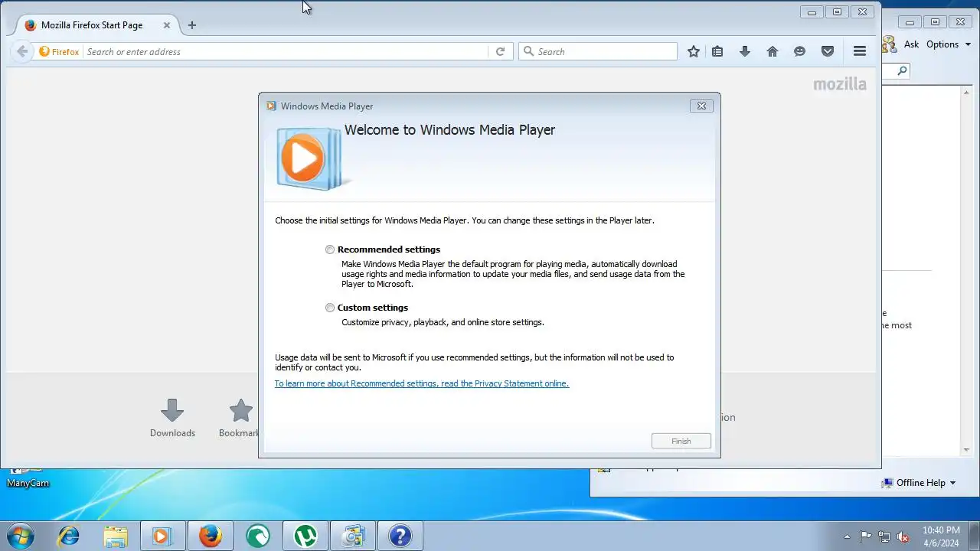
Task: Bookmark this page with the star icon
Action: pos(694,51)
